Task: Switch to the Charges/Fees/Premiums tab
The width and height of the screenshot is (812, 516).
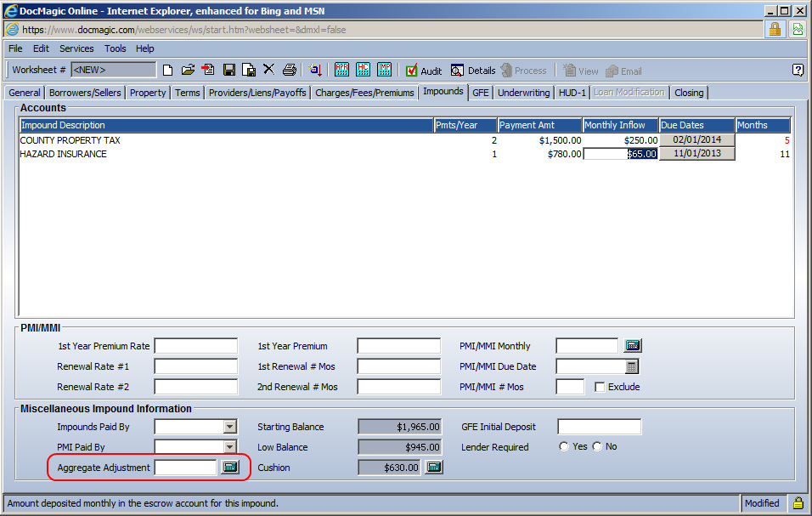Action: [x=364, y=93]
